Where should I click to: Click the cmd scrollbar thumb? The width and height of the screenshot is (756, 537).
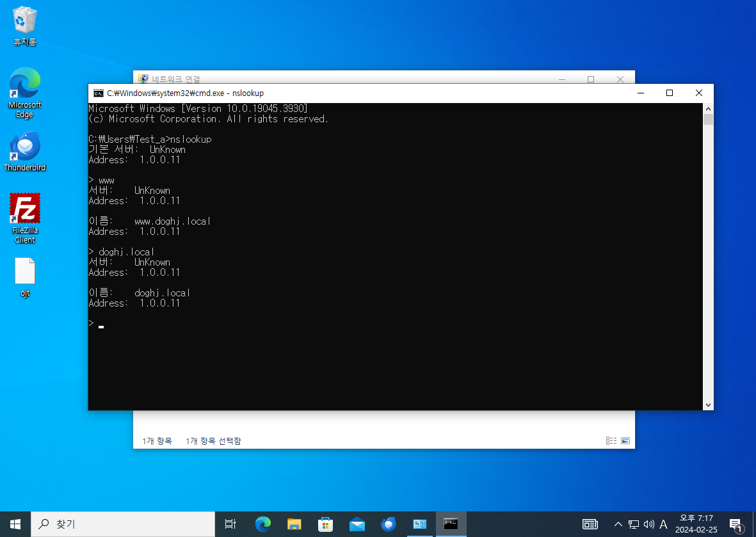click(708, 119)
